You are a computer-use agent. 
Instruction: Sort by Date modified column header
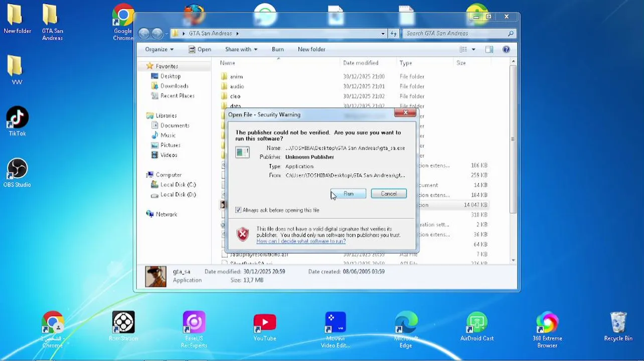tap(368, 63)
